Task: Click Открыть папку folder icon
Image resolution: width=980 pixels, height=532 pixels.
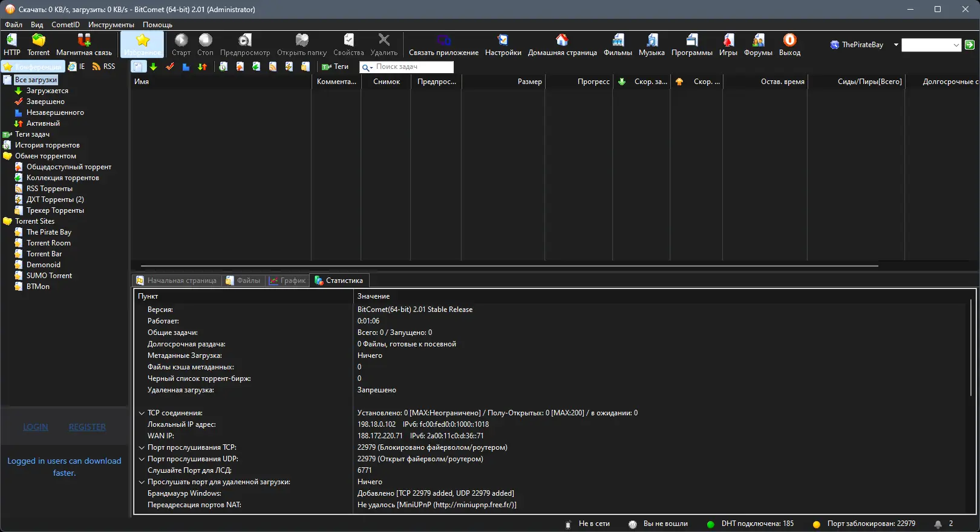Action: 302,44
